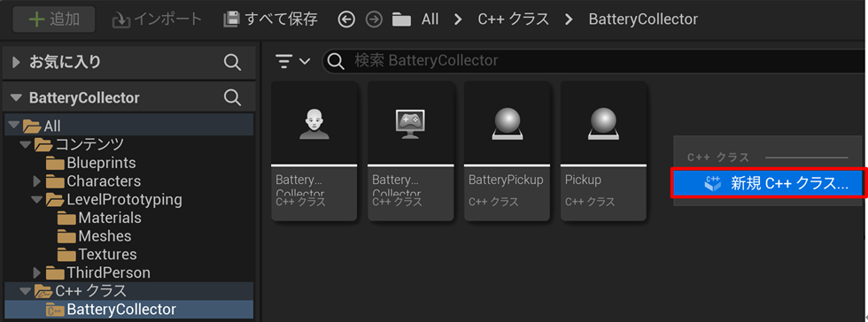Click すべて保存 to save everything
Screen dimensions: 868x322
coord(270,20)
